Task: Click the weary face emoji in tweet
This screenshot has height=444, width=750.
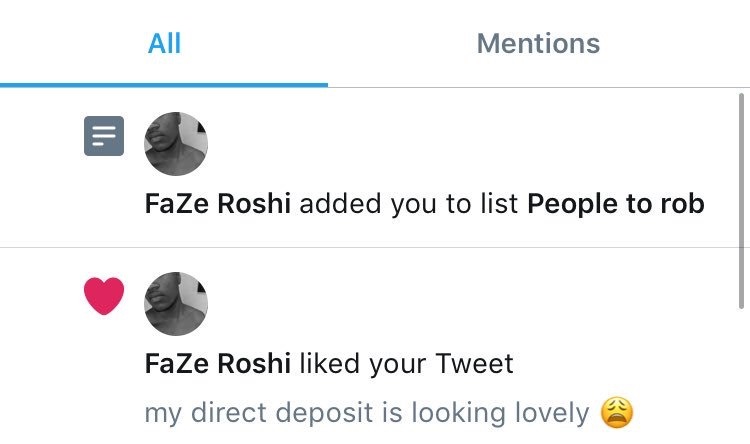Action: (618, 412)
